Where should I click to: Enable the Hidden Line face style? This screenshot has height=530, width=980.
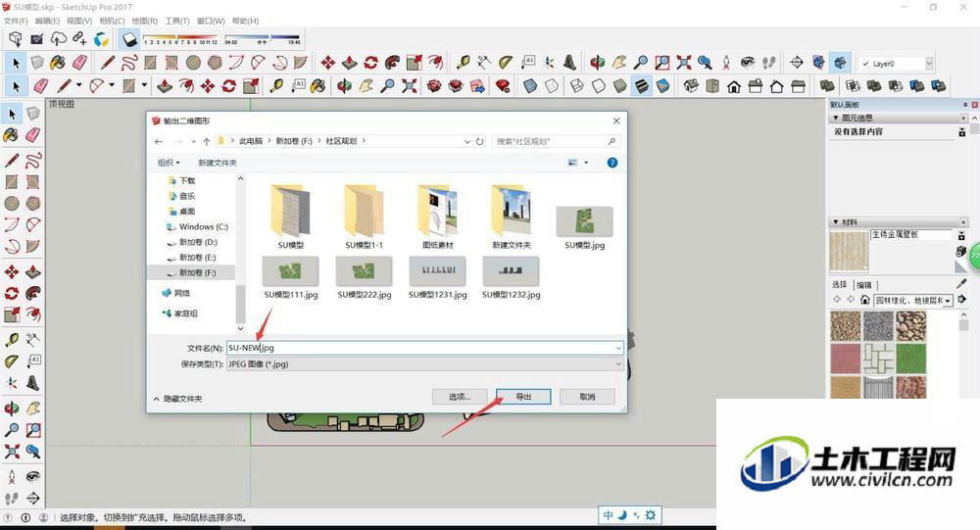[598, 85]
